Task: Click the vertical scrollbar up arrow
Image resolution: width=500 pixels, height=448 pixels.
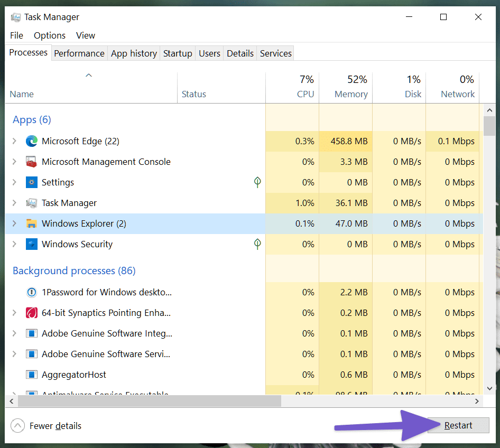Action: [x=489, y=110]
